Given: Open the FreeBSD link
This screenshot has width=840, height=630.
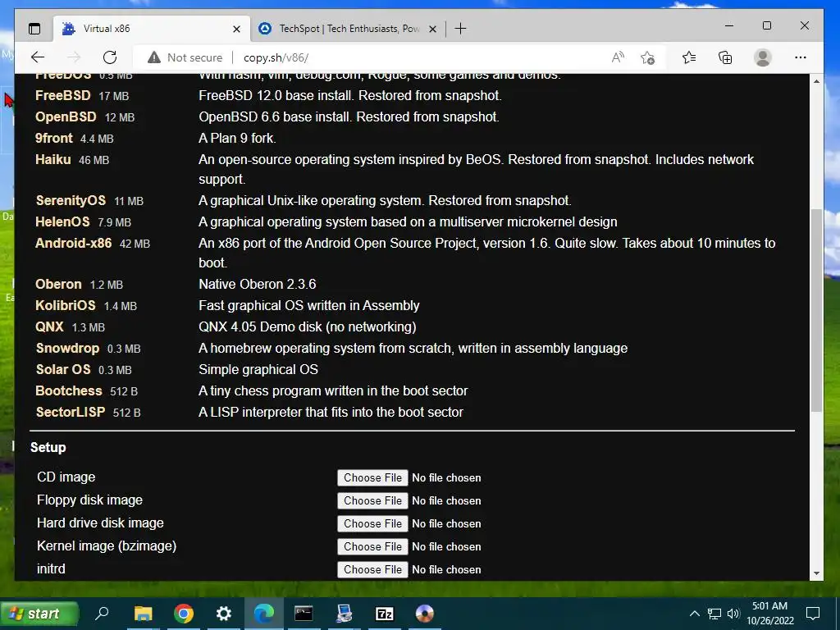Looking at the screenshot, I should (x=62, y=95).
